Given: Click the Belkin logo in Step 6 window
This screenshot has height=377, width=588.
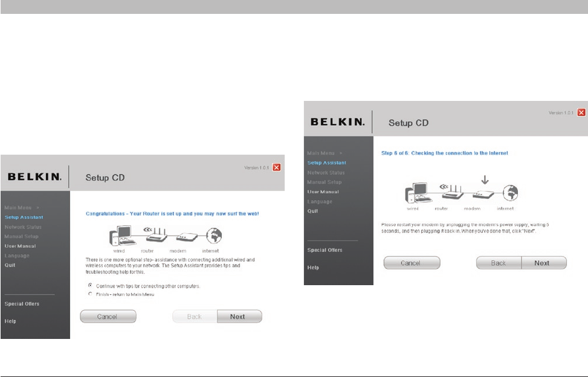Looking at the screenshot, I should (337, 122).
